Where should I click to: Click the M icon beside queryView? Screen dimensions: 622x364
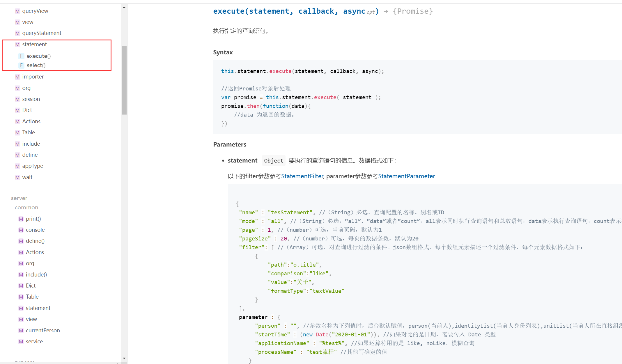17,11
